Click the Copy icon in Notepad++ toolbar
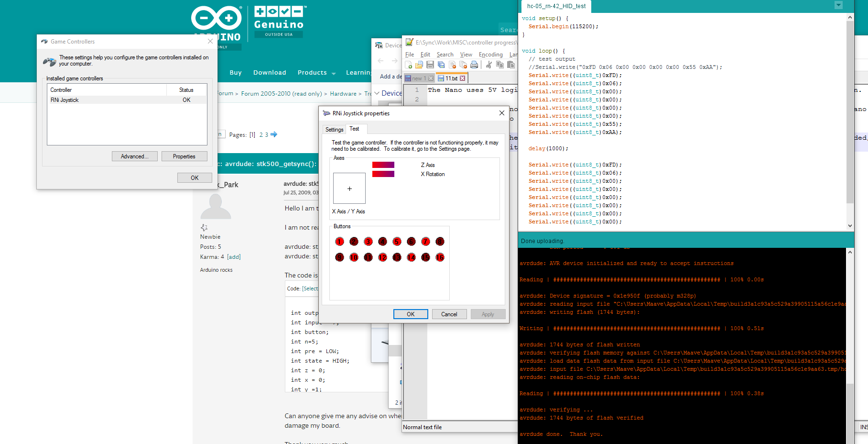 (500, 65)
